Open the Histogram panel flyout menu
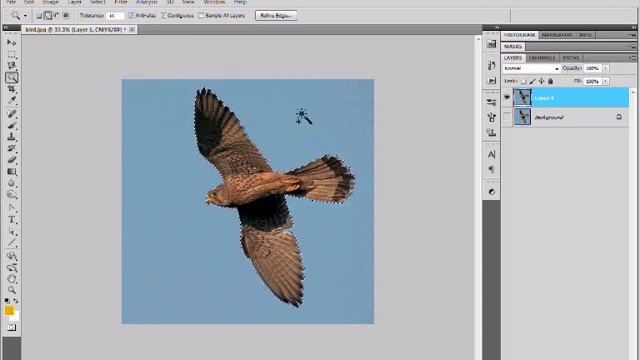Viewport: 640px width, 360px height. coord(632,35)
